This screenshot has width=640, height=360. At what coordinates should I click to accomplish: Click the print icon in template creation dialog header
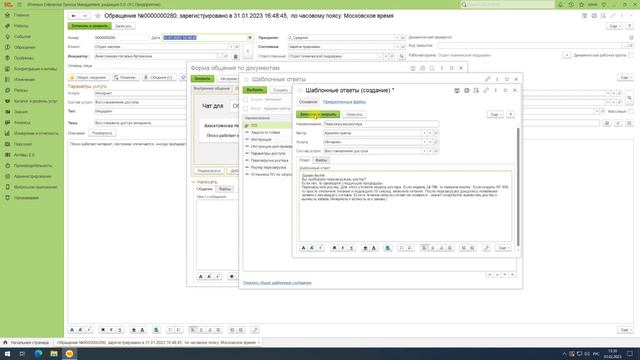coord(467,90)
